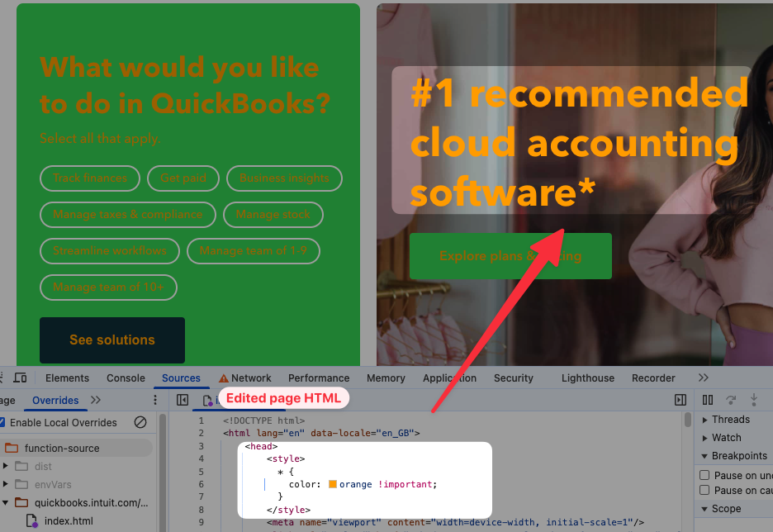Image resolution: width=773 pixels, height=532 pixels.
Task: Toggle Enable Local Overrides checkbox
Action: click(2, 422)
